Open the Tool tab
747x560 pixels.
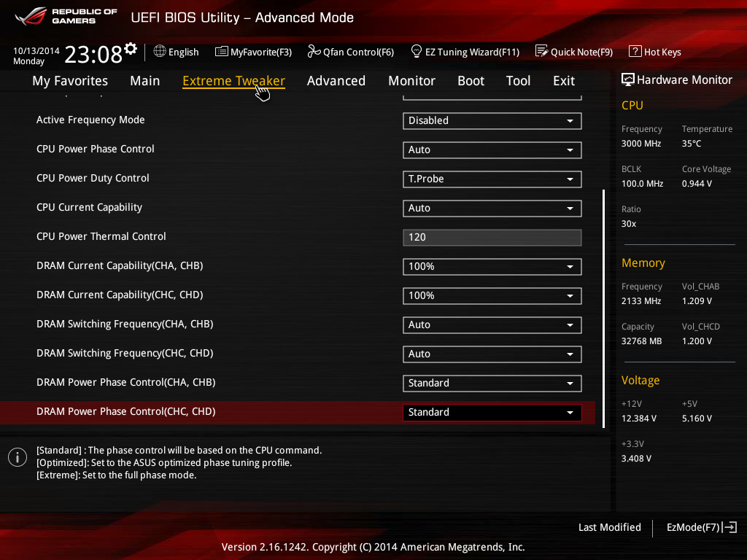[x=519, y=81]
